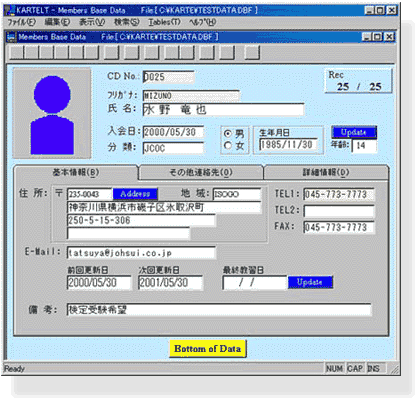Click the KARTELT application icon in title bar
The image size is (416, 399).
(x=10, y=10)
